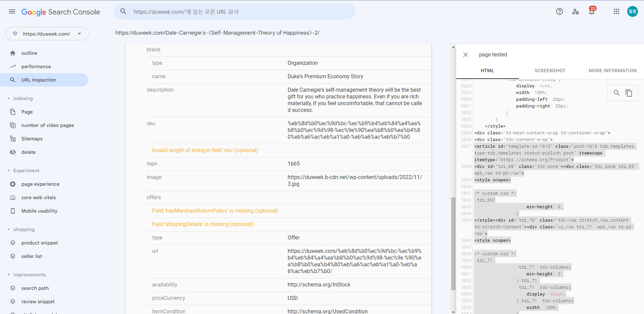Click the search magnifier icon in URL bar
This screenshot has height=314, width=644.
point(123,11)
